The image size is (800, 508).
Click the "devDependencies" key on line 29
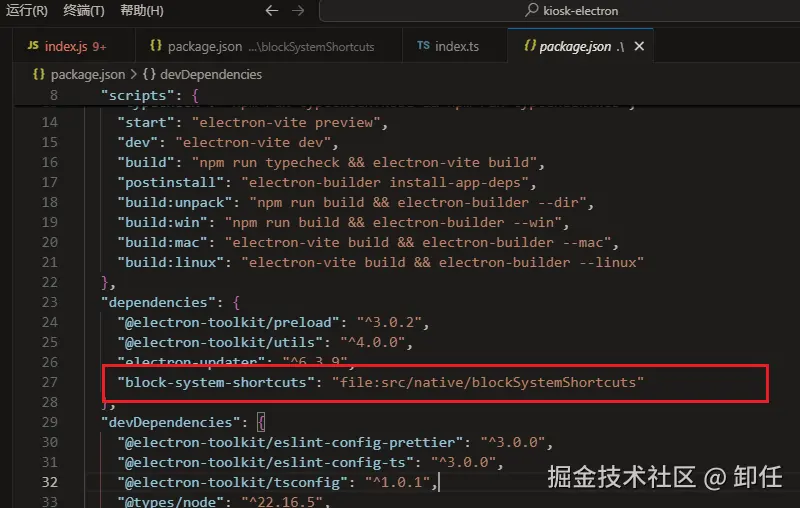pos(170,422)
